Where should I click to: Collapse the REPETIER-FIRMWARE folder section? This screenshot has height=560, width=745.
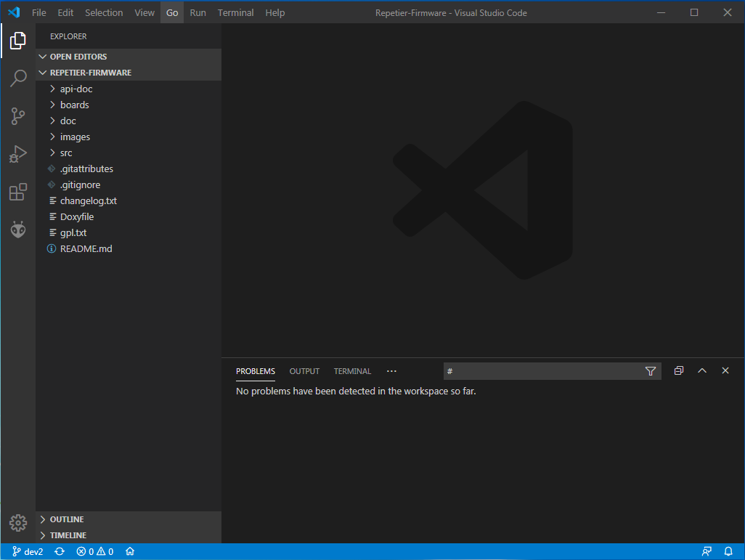[129, 73]
